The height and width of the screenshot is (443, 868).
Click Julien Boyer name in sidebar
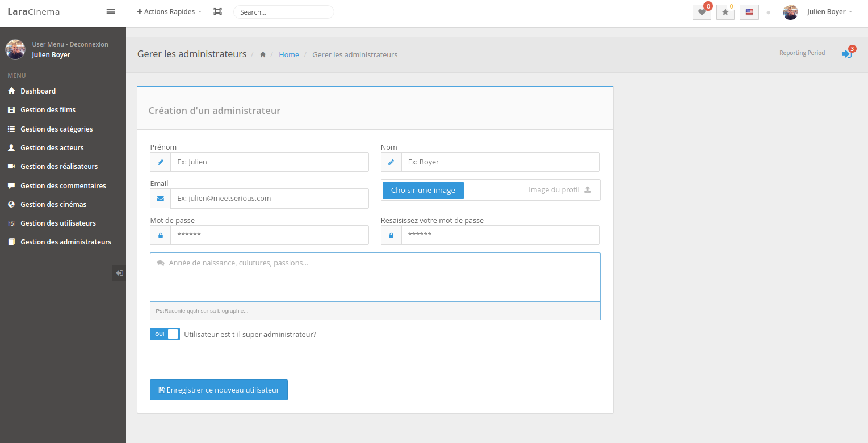(51, 55)
